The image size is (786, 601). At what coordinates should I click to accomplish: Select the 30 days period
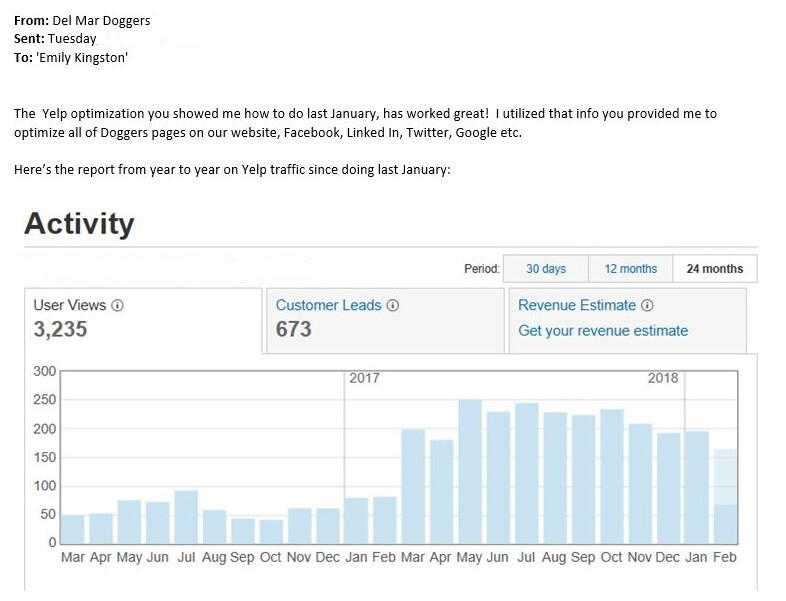546,269
